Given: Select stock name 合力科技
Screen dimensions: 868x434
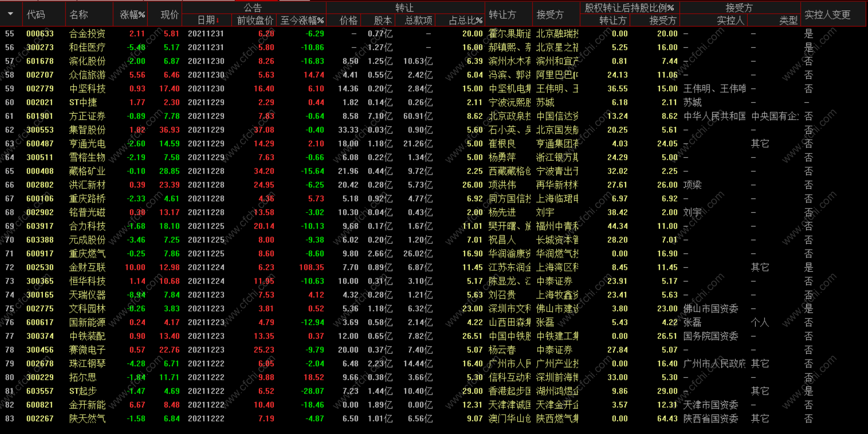Looking at the screenshot, I should [87, 226].
